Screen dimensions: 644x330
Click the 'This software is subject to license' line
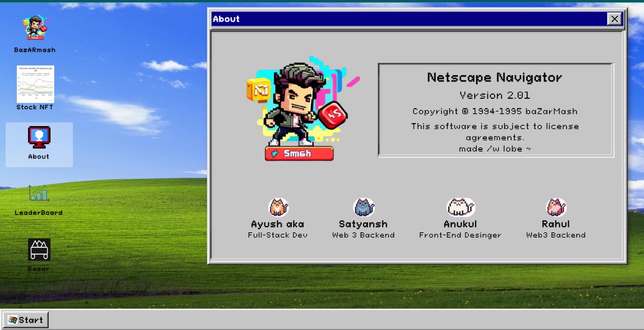pos(495,126)
